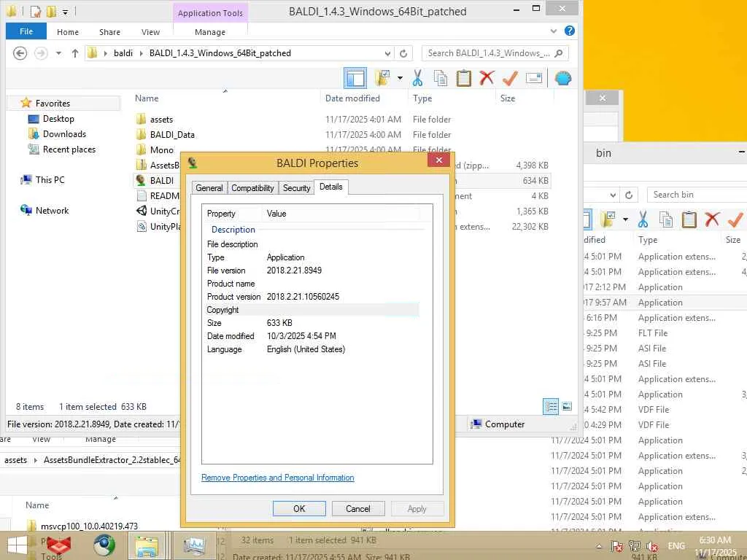Select Downloads in Favorites sidebar
The width and height of the screenshot is (747, 560).
point(64,134)
